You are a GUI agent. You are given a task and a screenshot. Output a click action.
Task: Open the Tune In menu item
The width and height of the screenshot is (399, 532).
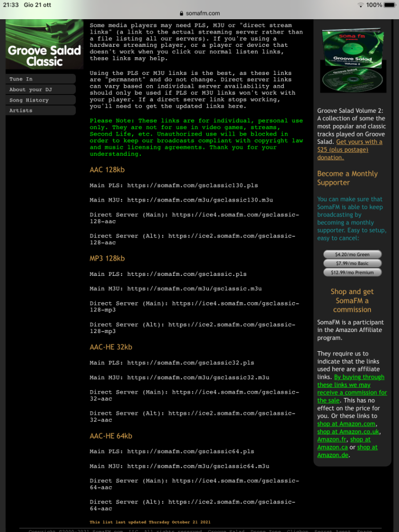point(41,79)
